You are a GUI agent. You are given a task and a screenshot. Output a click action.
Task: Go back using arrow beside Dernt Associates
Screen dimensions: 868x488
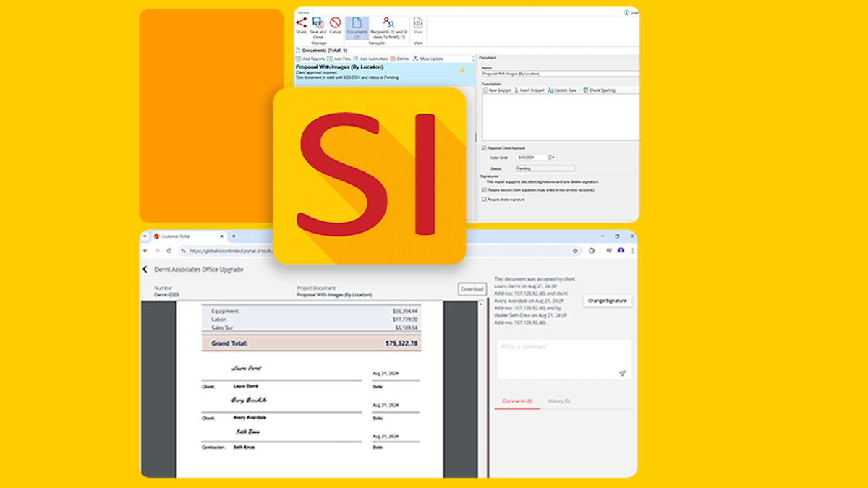[x=145, y=270]
